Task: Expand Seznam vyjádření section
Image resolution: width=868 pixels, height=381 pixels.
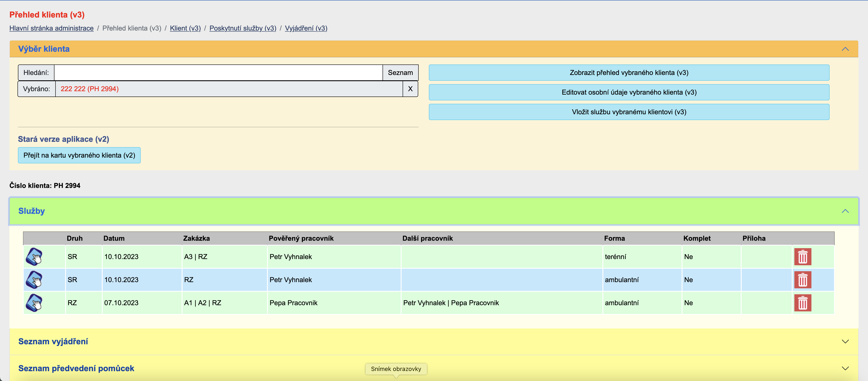Action: [845, 341]
